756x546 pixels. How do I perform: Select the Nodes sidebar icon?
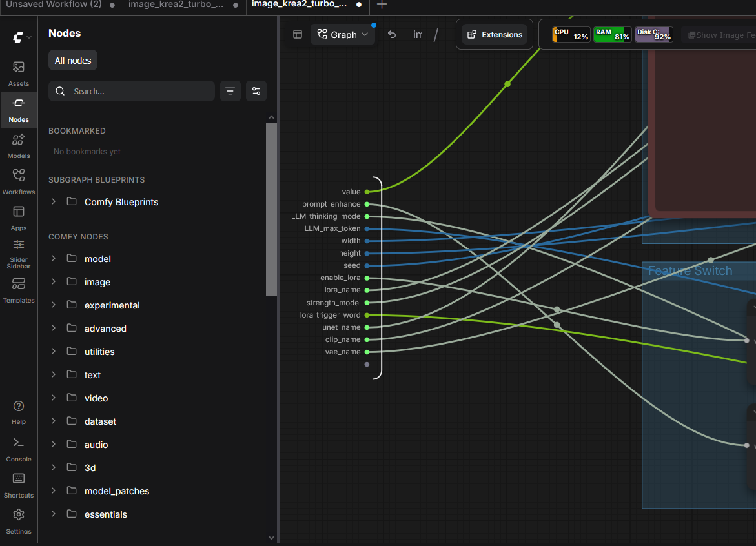[19, 109]
